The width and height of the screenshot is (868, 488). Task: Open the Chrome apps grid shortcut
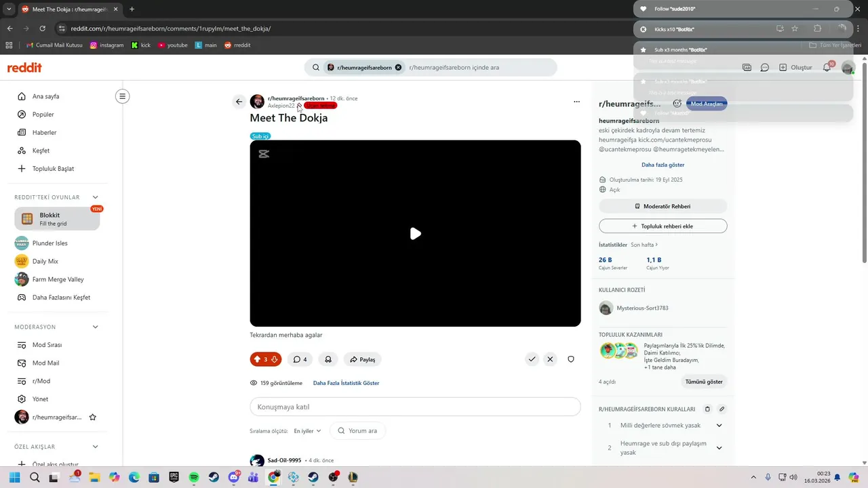9,45
